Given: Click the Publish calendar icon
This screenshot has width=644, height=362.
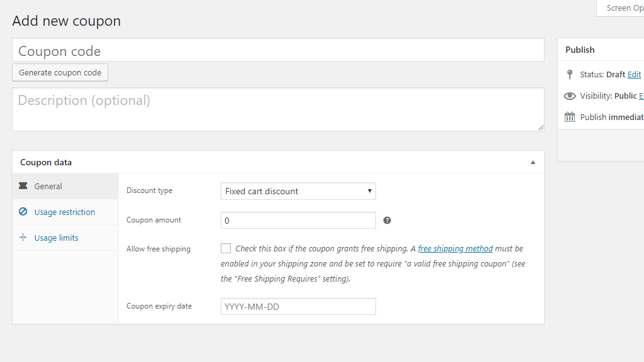Looking at the screenshot, I should 570,117.
